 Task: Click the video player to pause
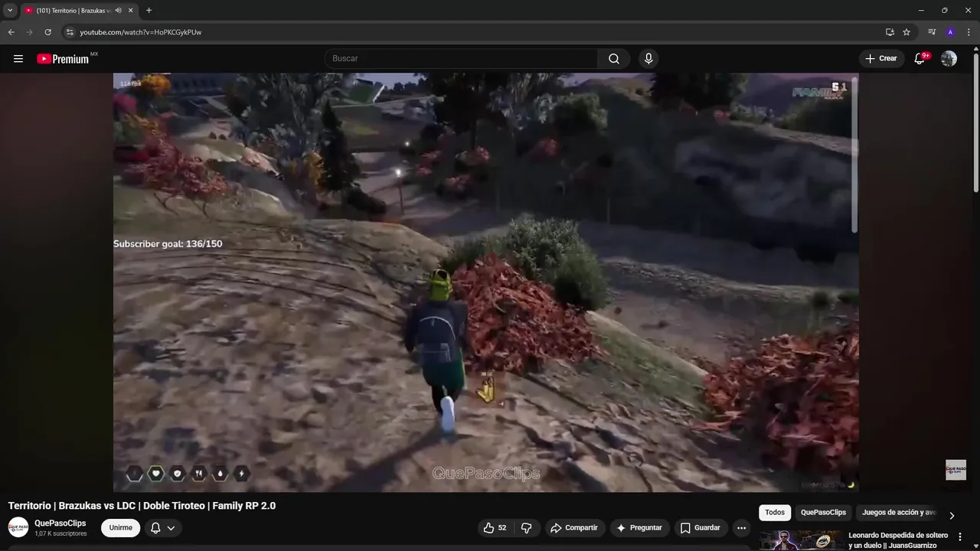tap(485, 282)
